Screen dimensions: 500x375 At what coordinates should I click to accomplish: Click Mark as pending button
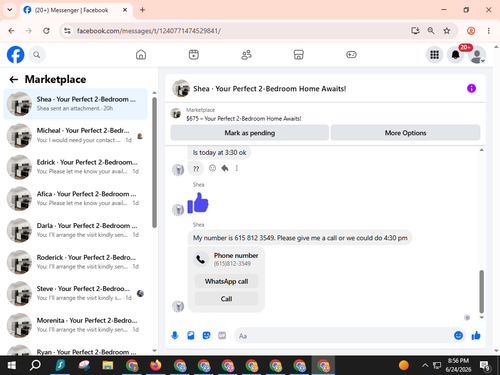click(250, 133)
